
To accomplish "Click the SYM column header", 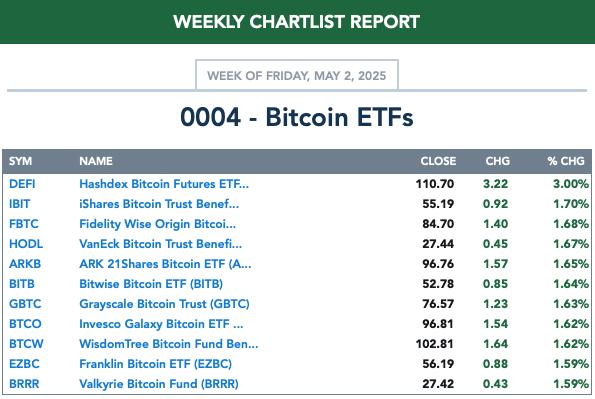I will tap(20, 161).
